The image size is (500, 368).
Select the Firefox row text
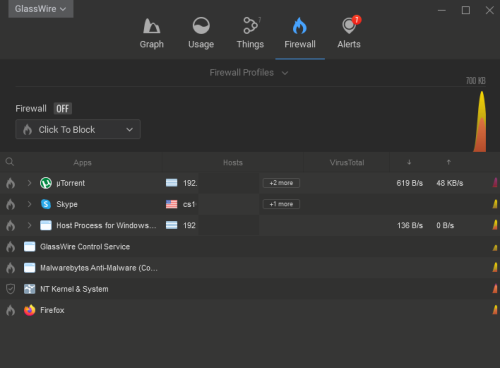pyautogui.click(x=52, y=310)
